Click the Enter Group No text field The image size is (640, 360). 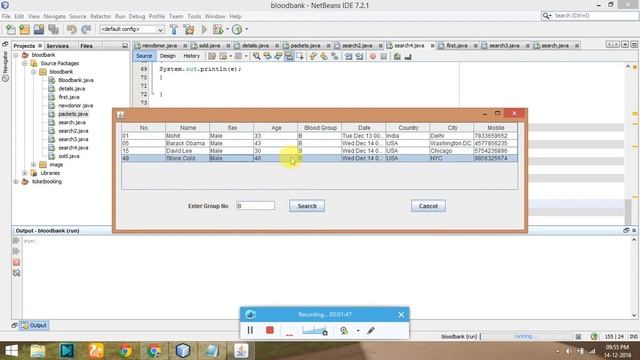pyautogui.click(x=256, y=206)
